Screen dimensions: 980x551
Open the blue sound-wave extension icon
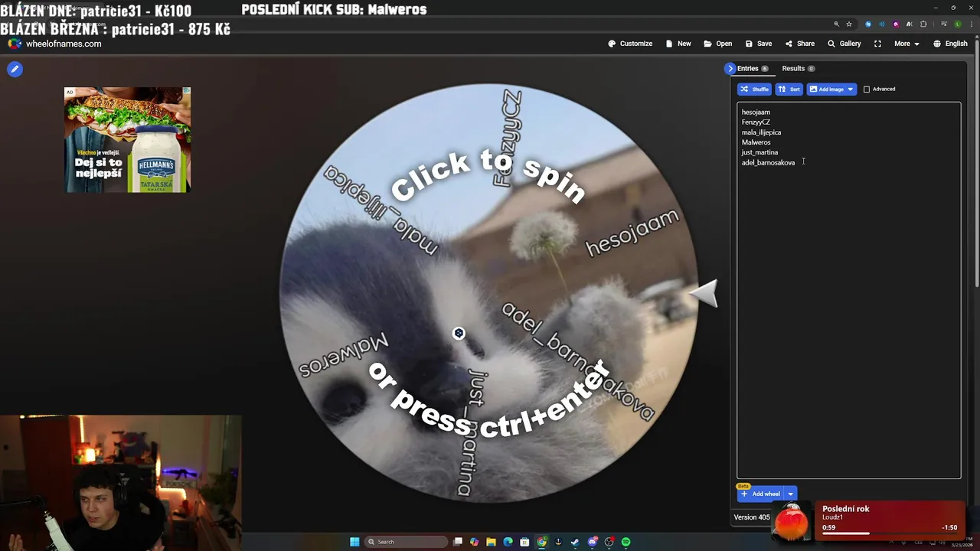click(881, 24)
